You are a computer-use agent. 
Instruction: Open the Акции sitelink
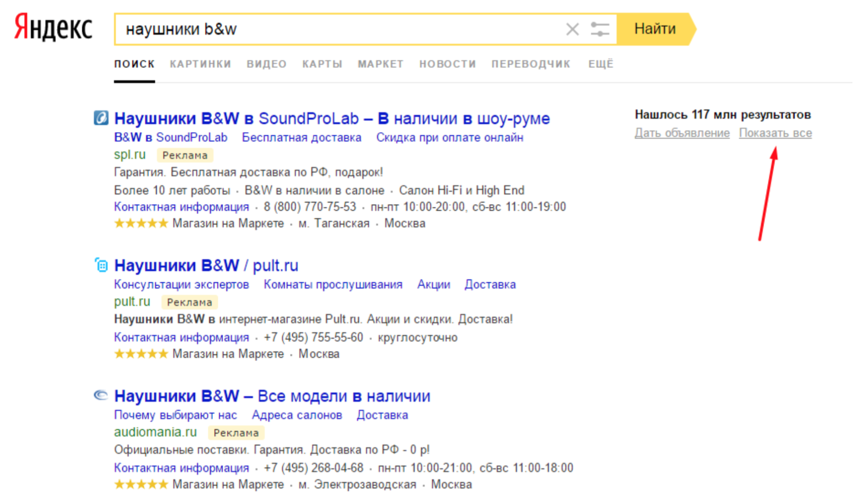433,284
